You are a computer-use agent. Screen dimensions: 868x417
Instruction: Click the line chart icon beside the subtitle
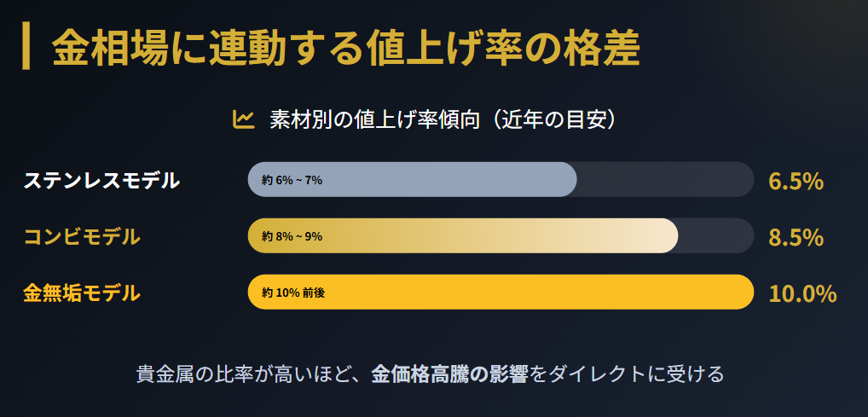(244, 119)
